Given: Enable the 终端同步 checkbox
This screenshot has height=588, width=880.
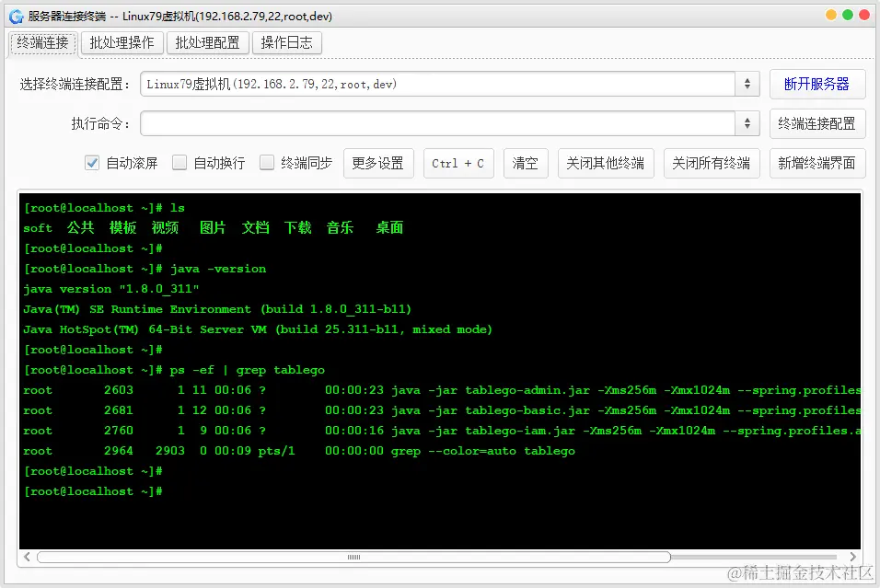Looking at the screenshot, I should 267,163.
